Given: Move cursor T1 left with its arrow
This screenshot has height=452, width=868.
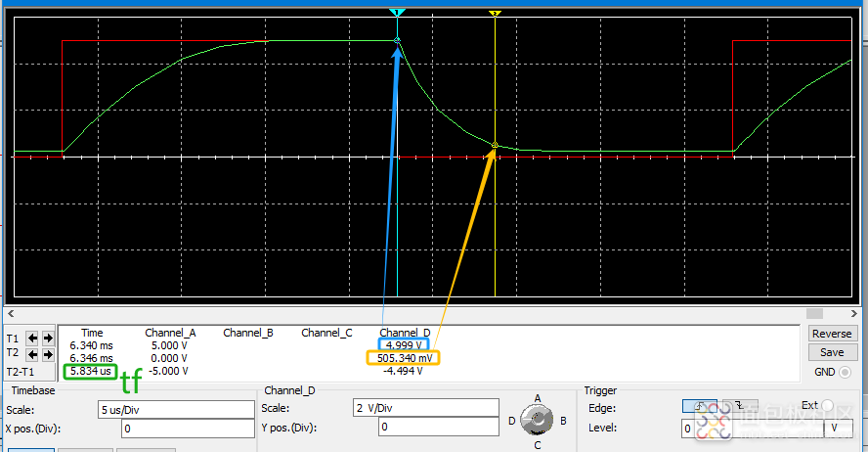Looking at the screenshot, I should (32, 338).
